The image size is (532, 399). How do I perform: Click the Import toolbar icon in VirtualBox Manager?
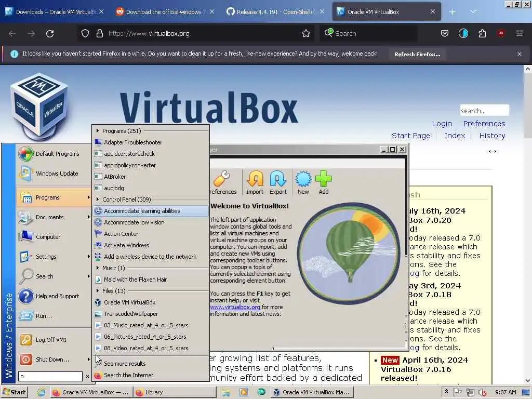click(255, 182)
